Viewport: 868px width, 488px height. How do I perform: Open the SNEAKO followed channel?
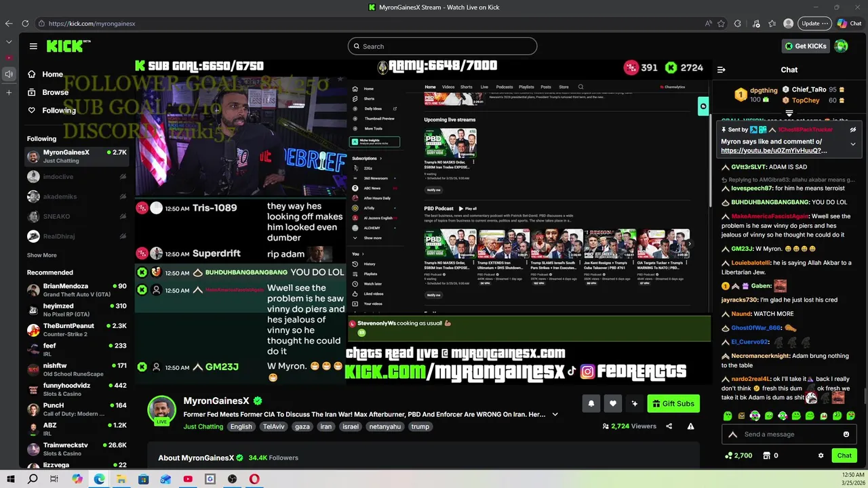77,216
